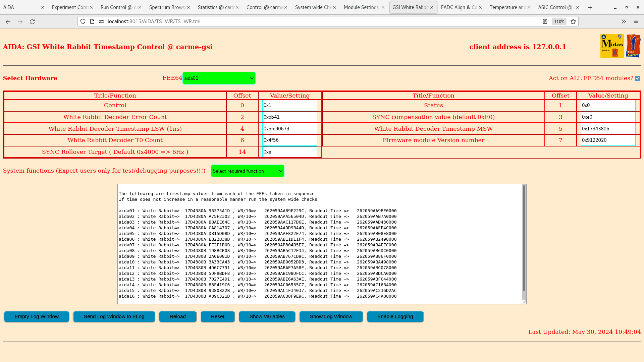Screen dimensions: 644x362
Task: Click the TCL Powered logo icon
Action: [633, 46]
